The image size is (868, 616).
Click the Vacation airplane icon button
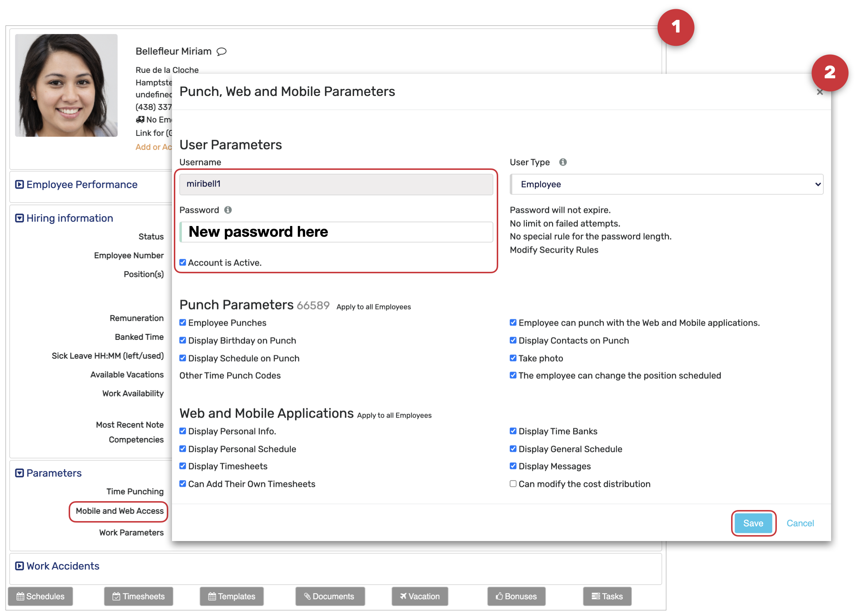[403, 597]
